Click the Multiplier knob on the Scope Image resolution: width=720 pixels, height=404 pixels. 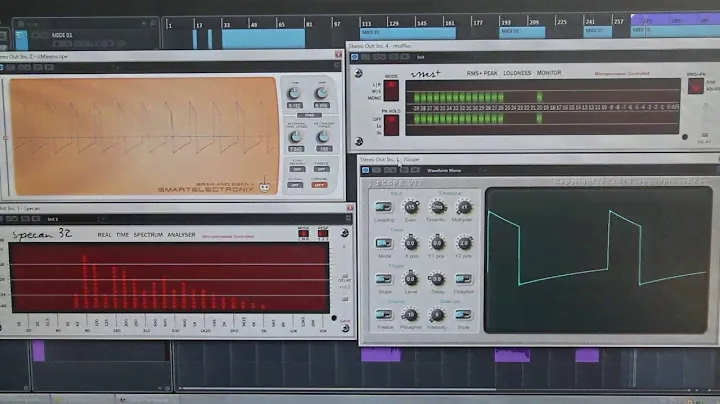(464, 207)
